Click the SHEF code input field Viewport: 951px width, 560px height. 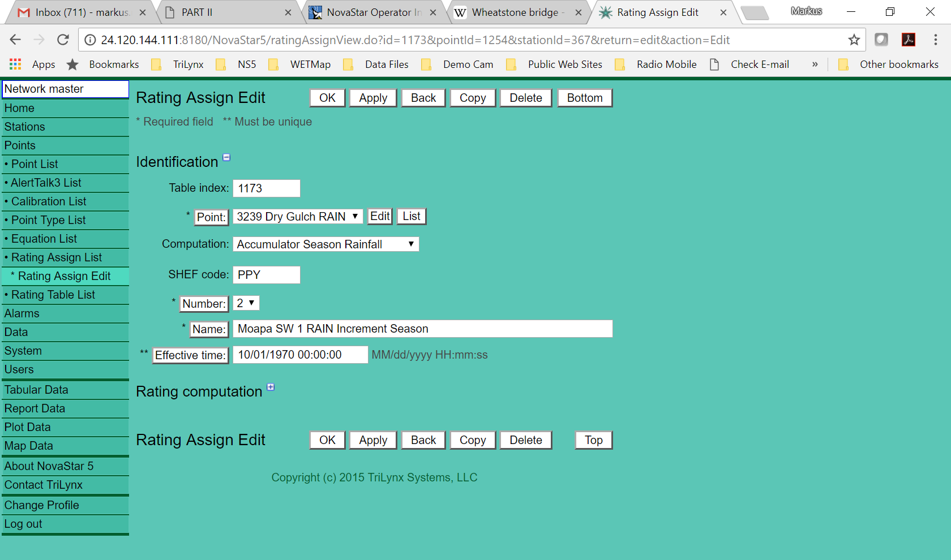266,275
